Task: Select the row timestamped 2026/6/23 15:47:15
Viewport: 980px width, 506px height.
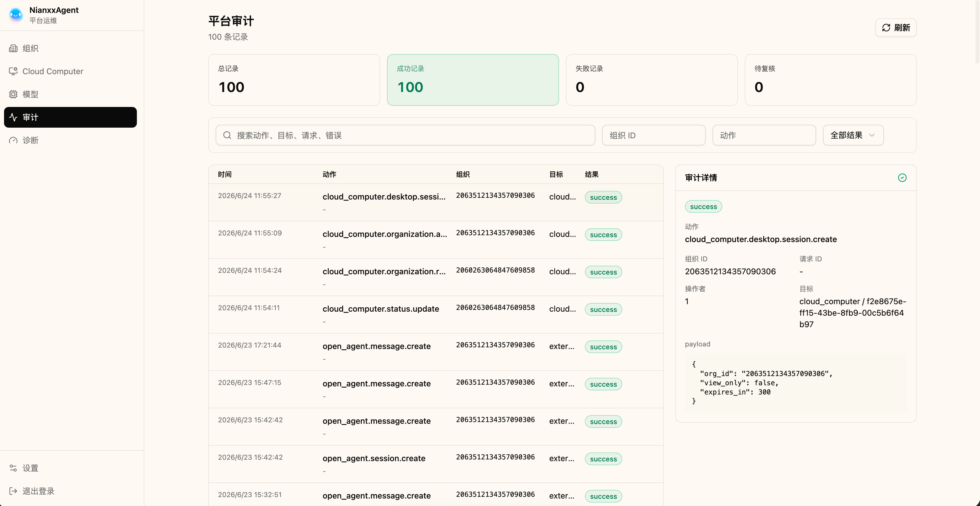Action: click(436, 389)
